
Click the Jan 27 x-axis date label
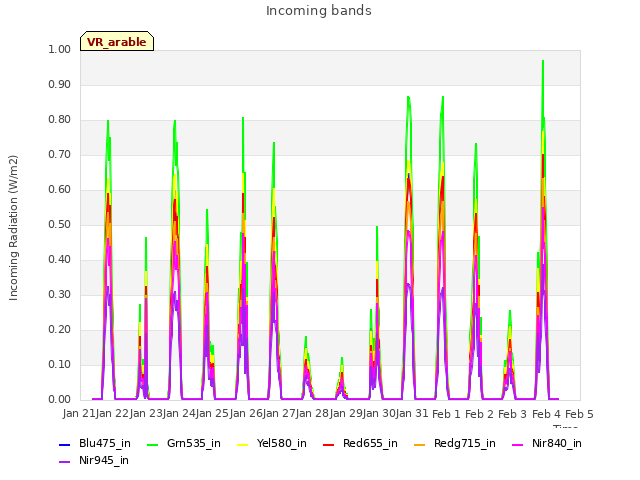[279, 414]
